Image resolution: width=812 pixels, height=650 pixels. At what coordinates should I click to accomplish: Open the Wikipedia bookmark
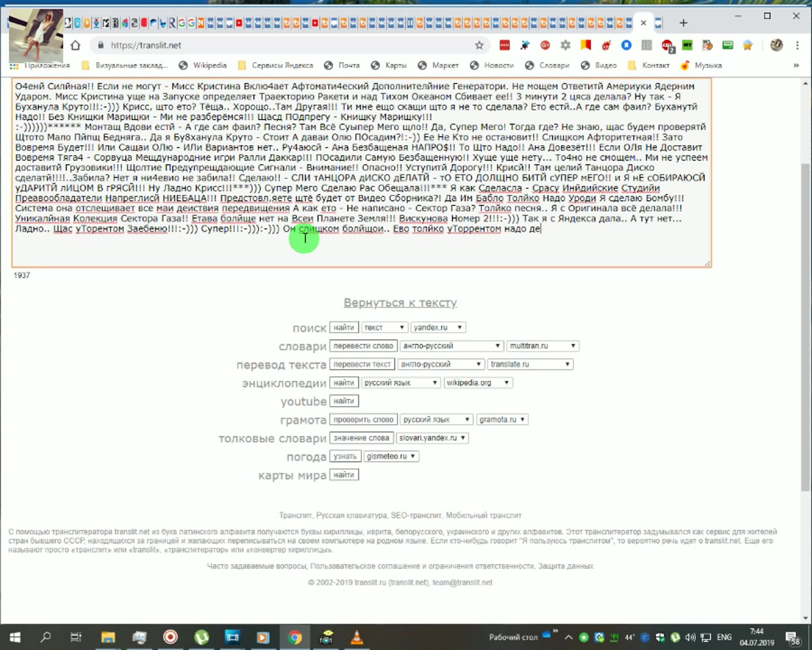pos(209,66)
